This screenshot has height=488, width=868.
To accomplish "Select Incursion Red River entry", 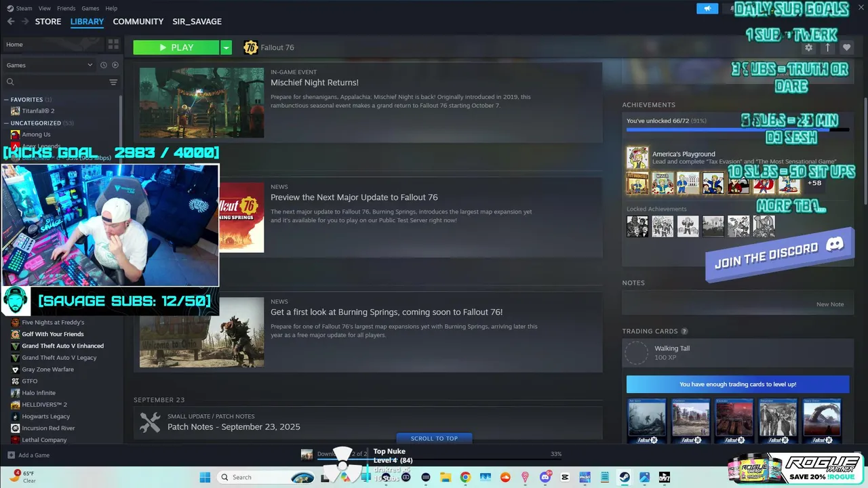I will click(x=48, y=428).
